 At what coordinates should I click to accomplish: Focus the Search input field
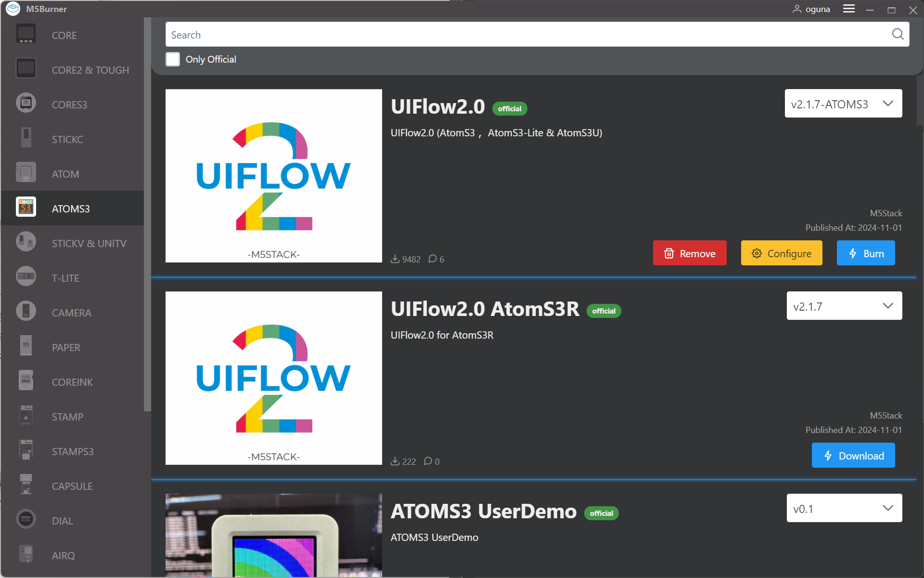525,35
